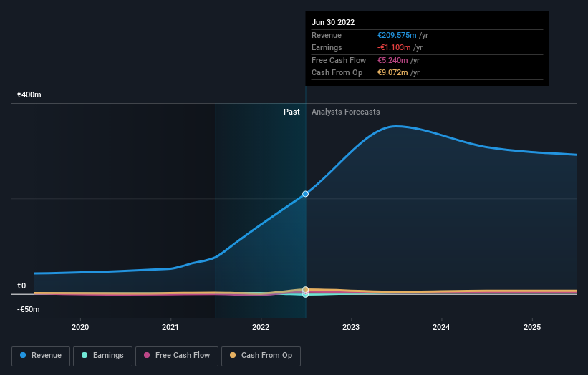Image resolution: width=588 pixels, height=375 pixels.
Task: Select the 2023 x-axis label
Action: 351,327
